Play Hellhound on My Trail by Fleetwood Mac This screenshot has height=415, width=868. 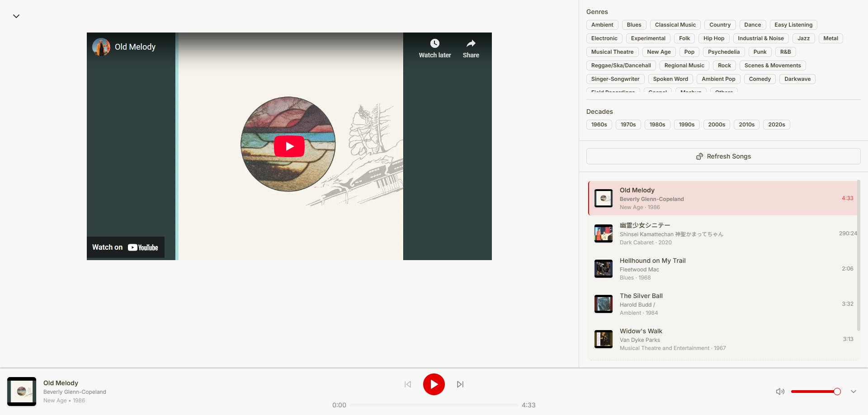(x=722, y=269)
